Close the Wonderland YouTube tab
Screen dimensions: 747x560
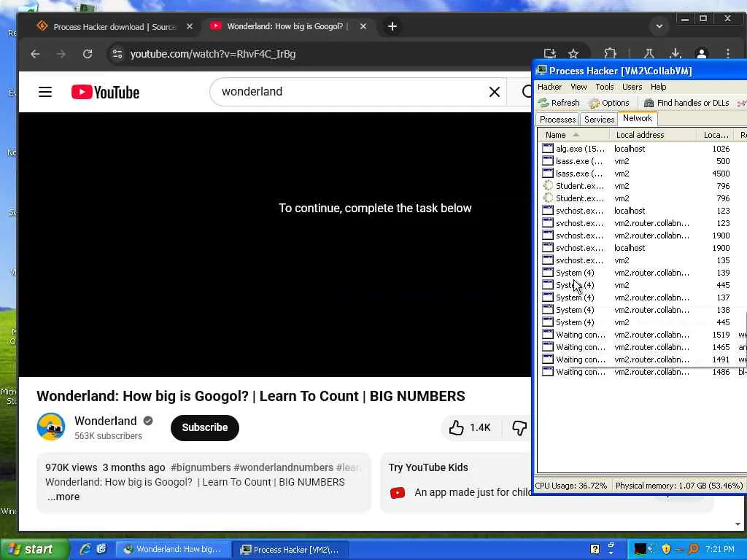click(363, 26)
